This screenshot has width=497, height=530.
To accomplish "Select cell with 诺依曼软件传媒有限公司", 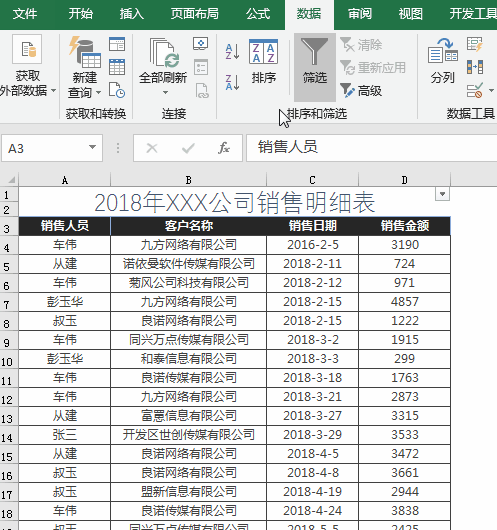I will point(189,264).
